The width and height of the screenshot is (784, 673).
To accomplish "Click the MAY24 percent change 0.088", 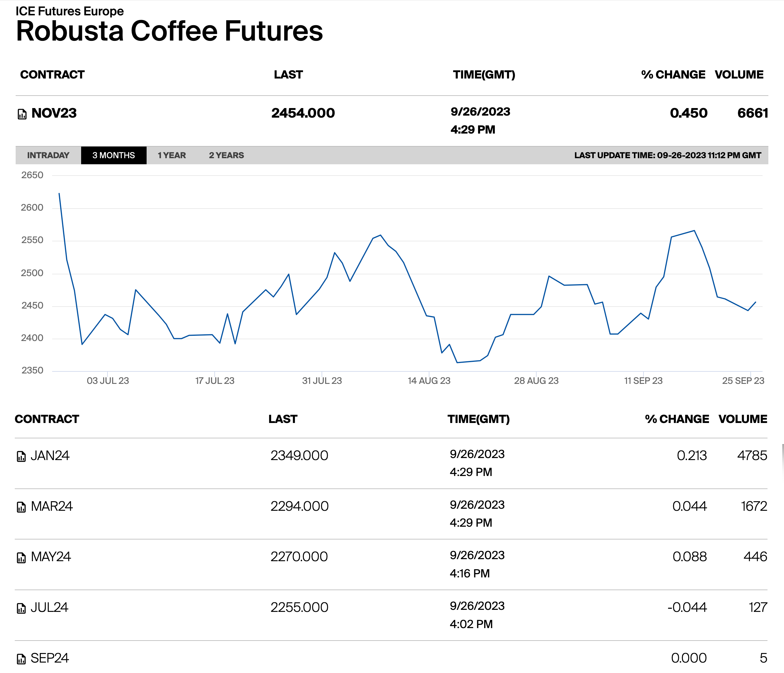I will 690,557.
